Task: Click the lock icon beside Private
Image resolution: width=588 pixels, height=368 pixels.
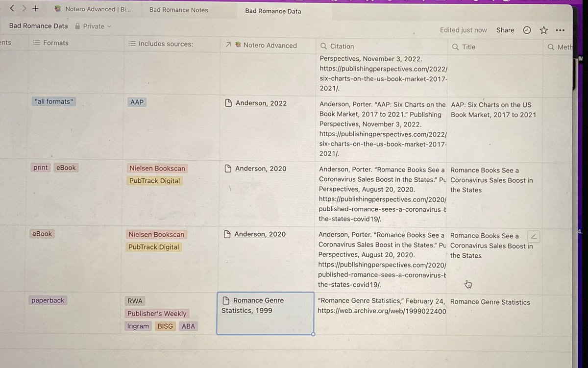Action: (78, 26)
